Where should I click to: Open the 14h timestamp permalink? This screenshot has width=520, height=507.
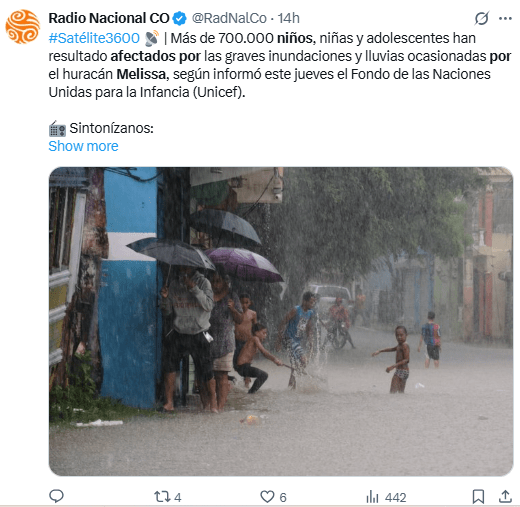289,18
